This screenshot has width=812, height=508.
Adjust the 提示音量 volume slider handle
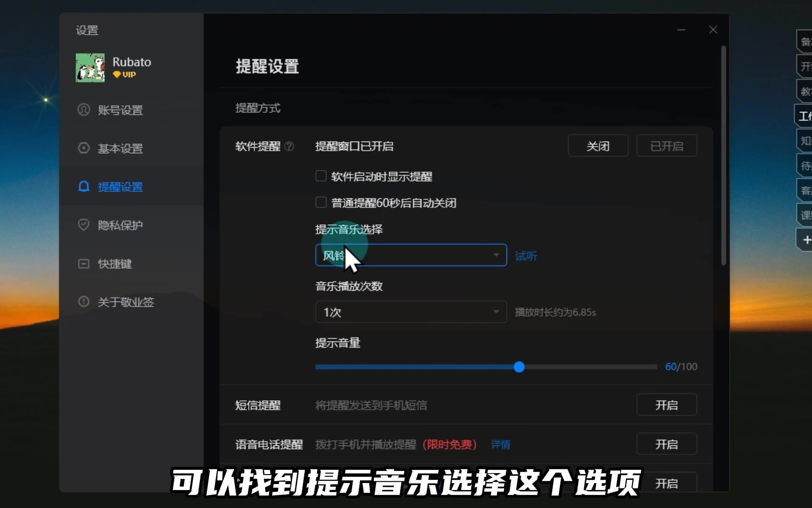tap(519, 367)
